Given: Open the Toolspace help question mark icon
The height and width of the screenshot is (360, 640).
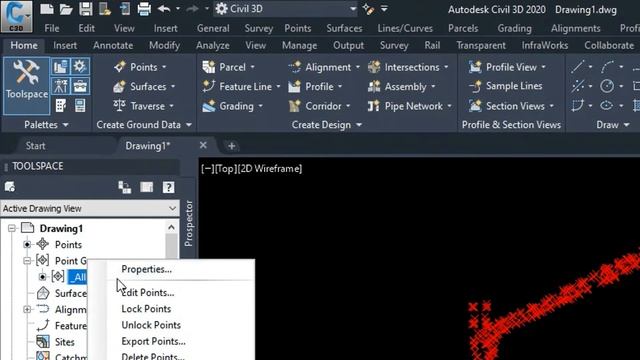Looking at the screenshot, I should pyautogui.click(x=169, y=187).
